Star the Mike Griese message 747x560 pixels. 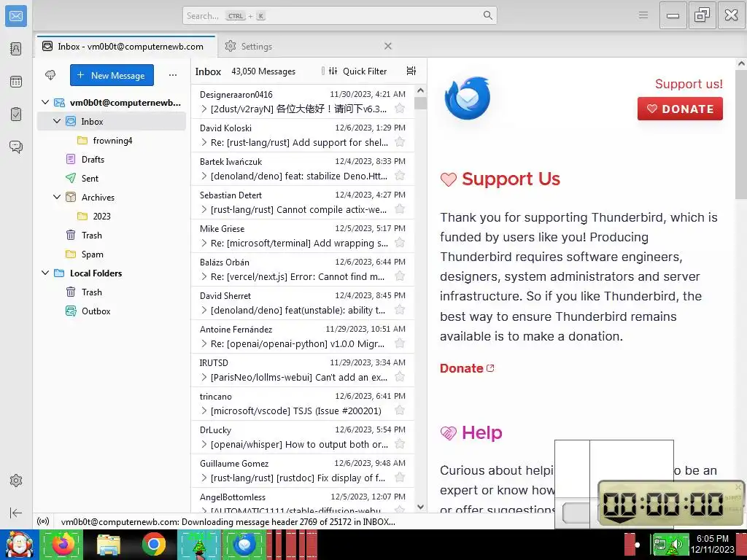point(400,243)
